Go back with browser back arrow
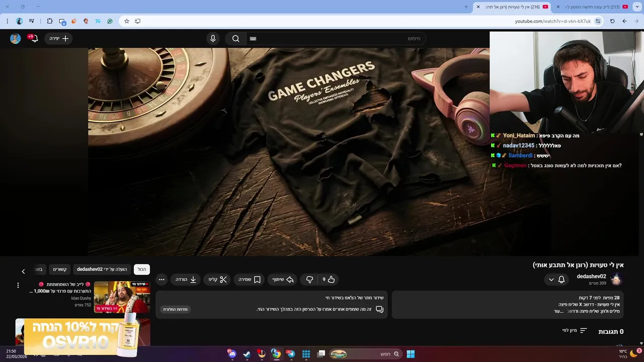 pos(624,21)
